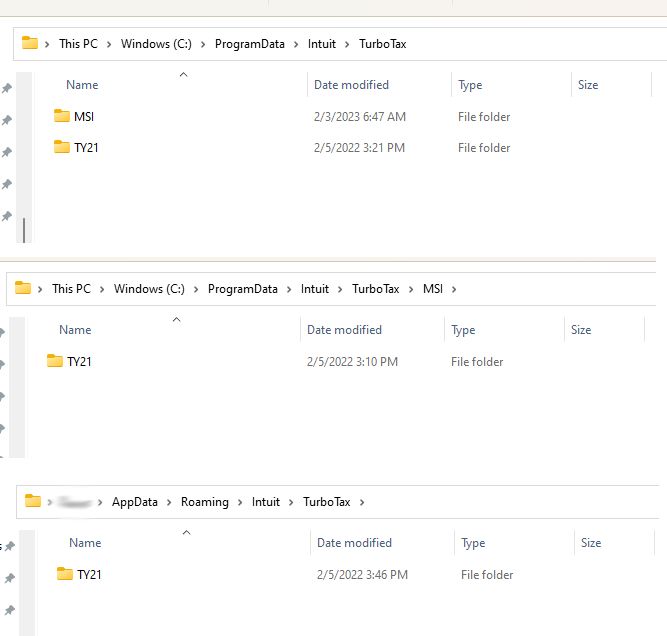Expand chevron after TurboTax in bottom window
Image resolution: width=667 pixels, height=636 pixels.
362,502
